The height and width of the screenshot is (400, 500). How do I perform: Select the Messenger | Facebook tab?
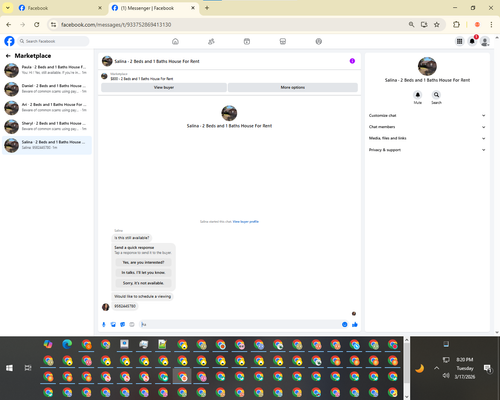tap(153, 8)
